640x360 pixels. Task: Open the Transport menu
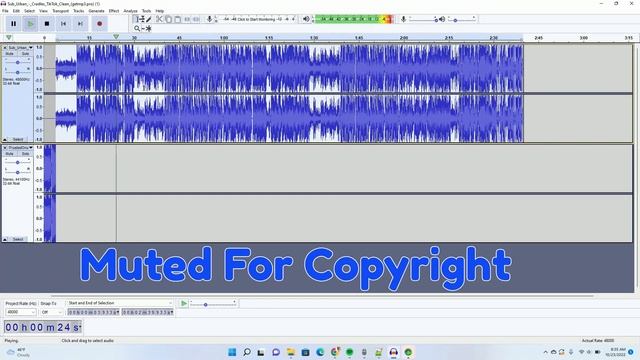[60, 11]
